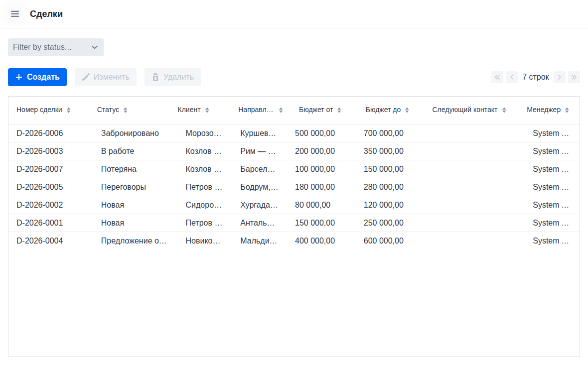The width and height of the screenshot is (588, 365).
Task: Click sort arrows next to Клиент
Action: pos(207,110)
